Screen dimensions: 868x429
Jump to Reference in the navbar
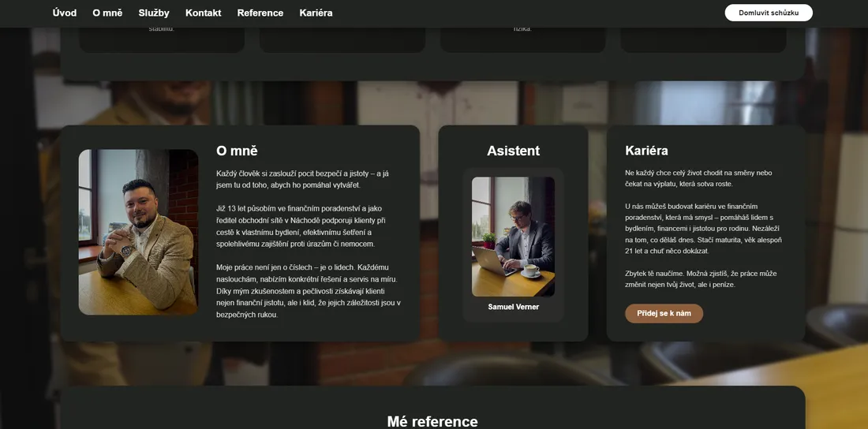(x=260, y=13)
